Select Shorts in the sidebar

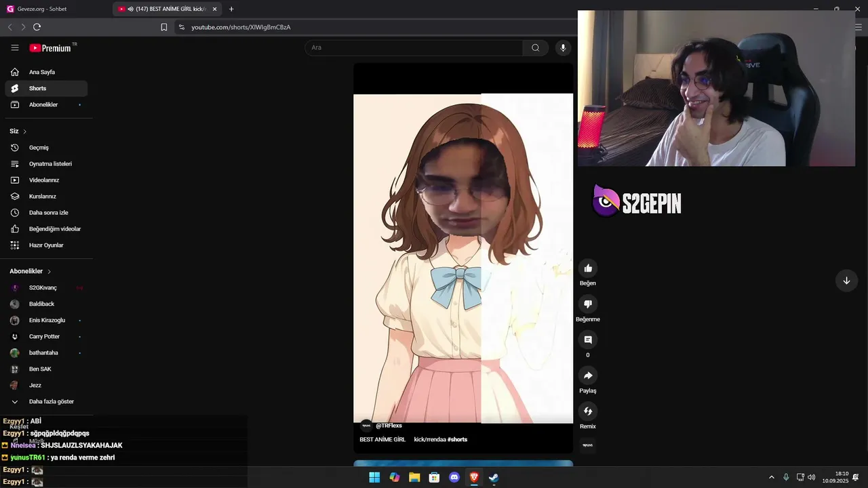46,88
